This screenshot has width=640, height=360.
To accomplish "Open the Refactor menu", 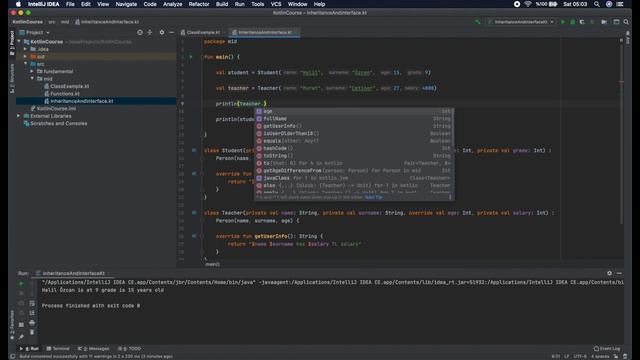I will click(199, 4).
